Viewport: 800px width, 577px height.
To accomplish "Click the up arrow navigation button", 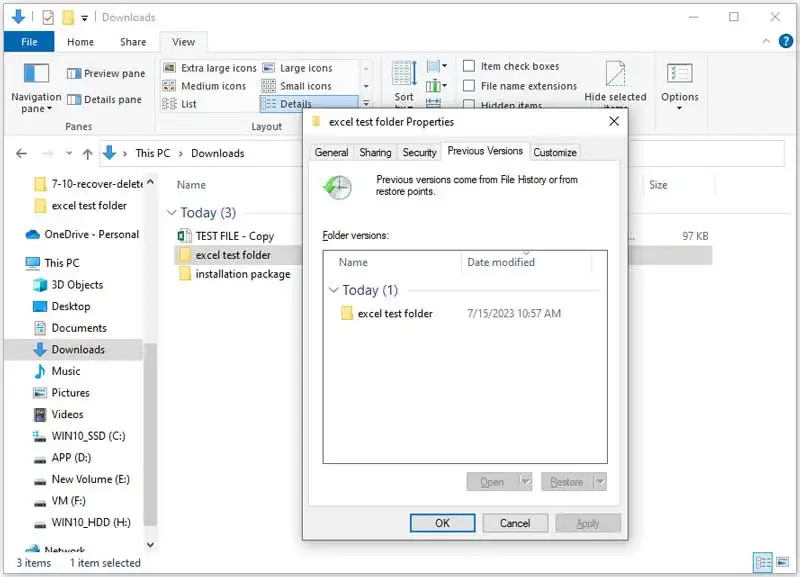I will pos(87,153).
